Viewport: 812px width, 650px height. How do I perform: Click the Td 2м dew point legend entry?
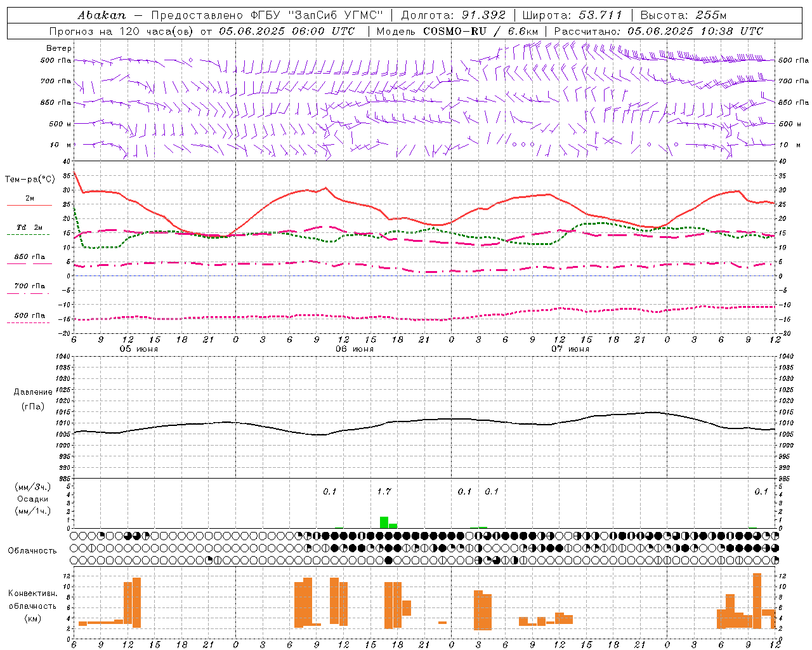click(x=30, y=227)
